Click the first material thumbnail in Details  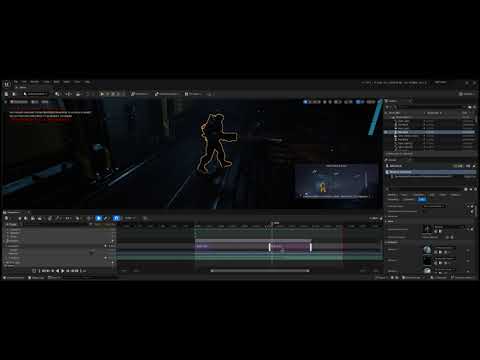click(427, 249)
